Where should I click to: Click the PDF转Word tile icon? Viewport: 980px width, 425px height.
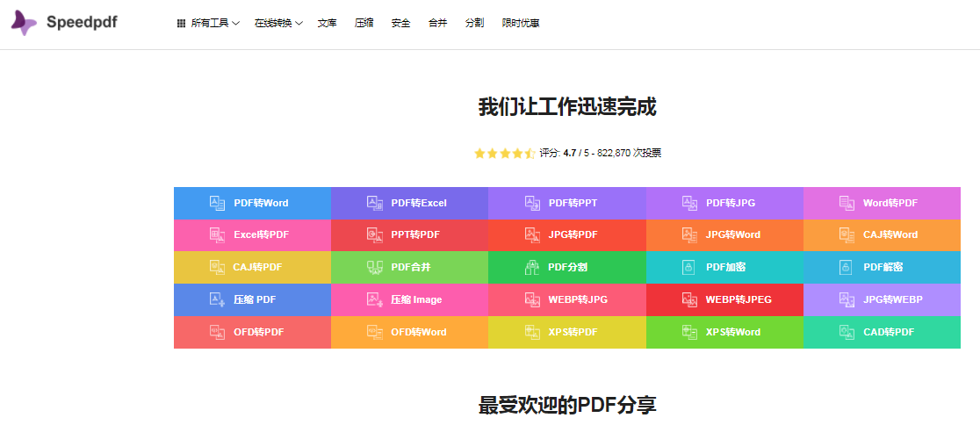point(217,203)
